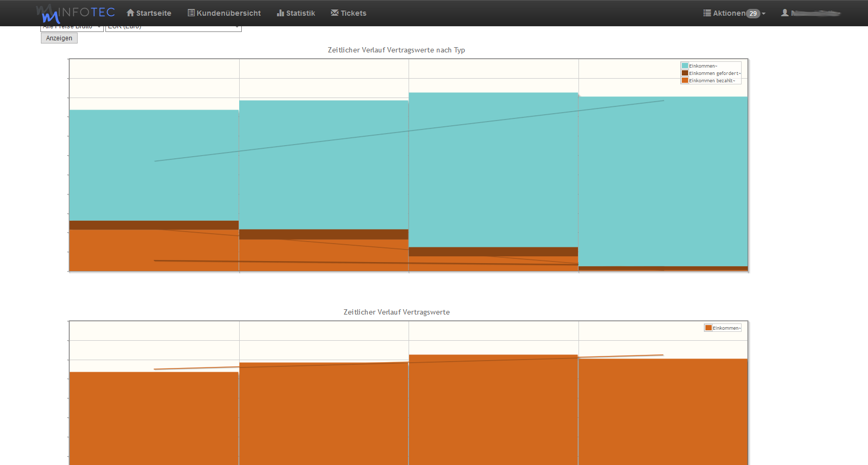This screenshot has width=868, height=465.
Task: Click the 'Einkommen bezahlt' legend label
Action: tap(712, 81)
